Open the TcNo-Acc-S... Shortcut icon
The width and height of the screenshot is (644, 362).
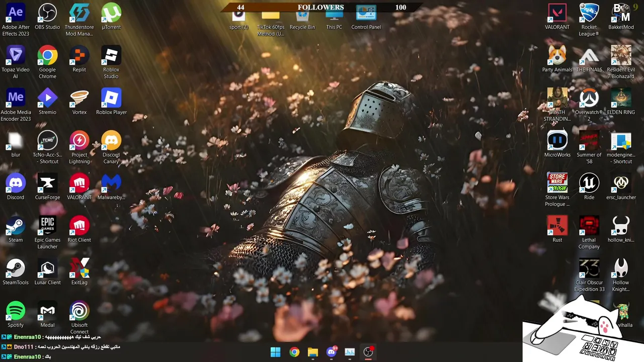[47, 140]
